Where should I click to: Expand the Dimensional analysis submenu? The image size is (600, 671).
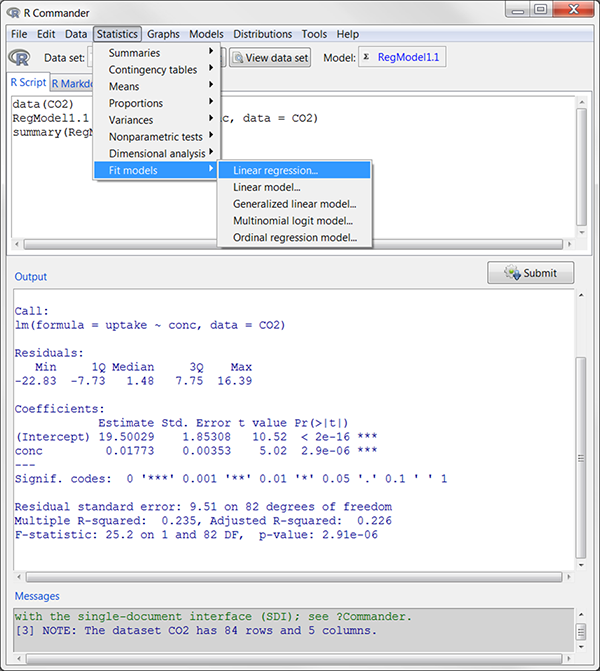tap(156, 153)
